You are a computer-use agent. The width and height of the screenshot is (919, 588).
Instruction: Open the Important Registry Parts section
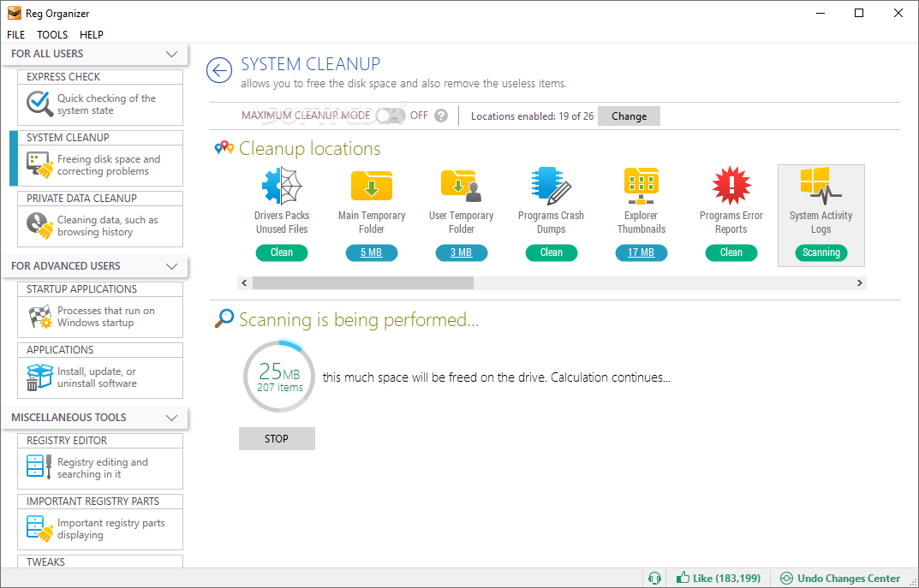(x=100, y=522)
